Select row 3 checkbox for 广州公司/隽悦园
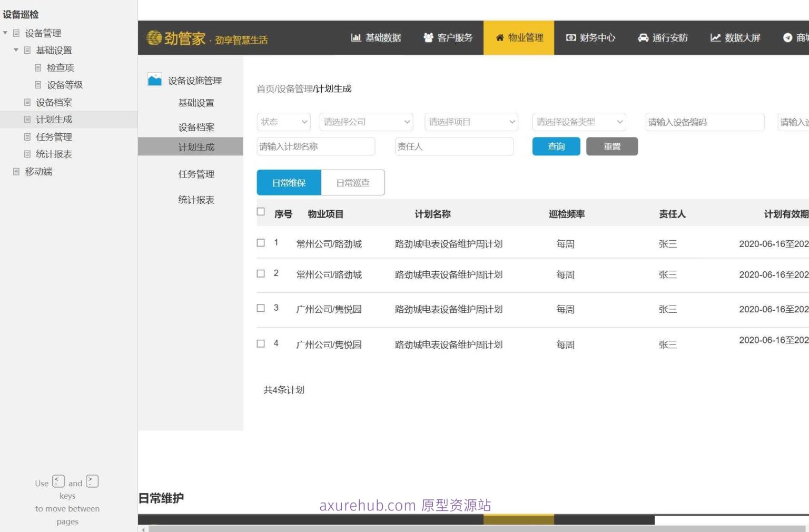This screenshot has width=809, height=532. coord(261,308)
